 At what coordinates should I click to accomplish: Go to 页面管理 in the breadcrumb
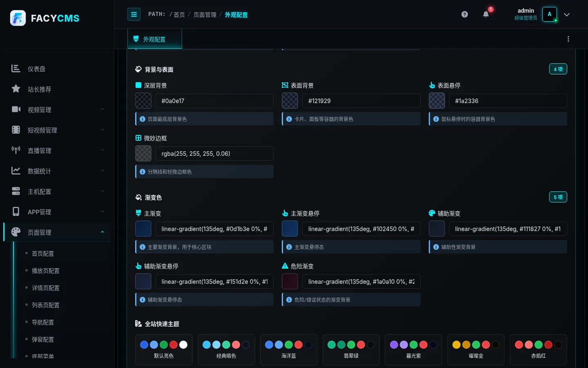[x=205, y=15]
